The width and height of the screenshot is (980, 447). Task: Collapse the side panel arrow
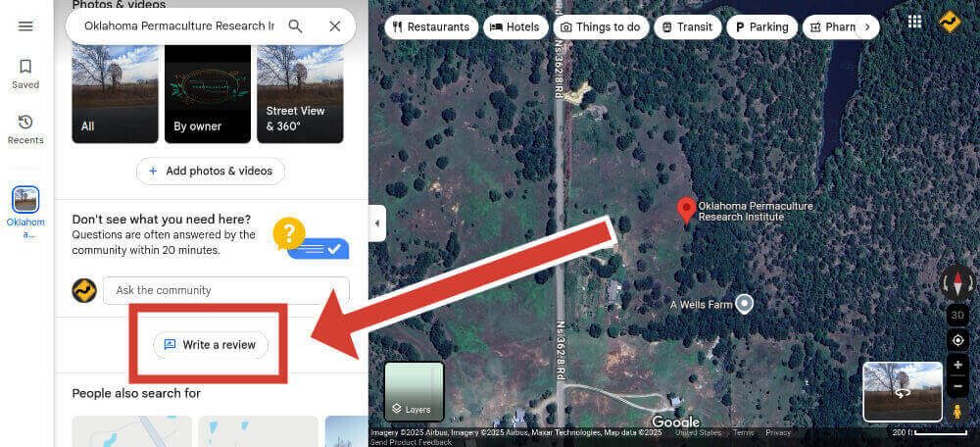pos(377,223)
